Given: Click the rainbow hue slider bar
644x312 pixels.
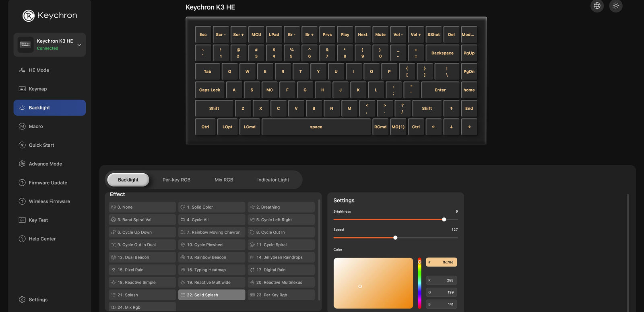Looking at the screenshot, I should point(419,283).
